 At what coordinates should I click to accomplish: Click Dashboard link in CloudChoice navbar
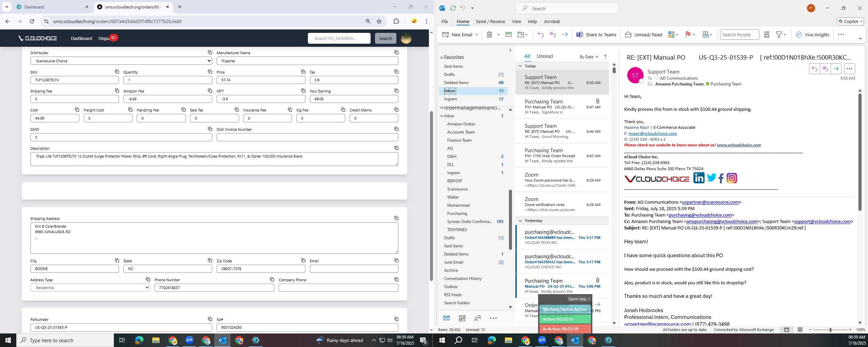tap(81, 38)
